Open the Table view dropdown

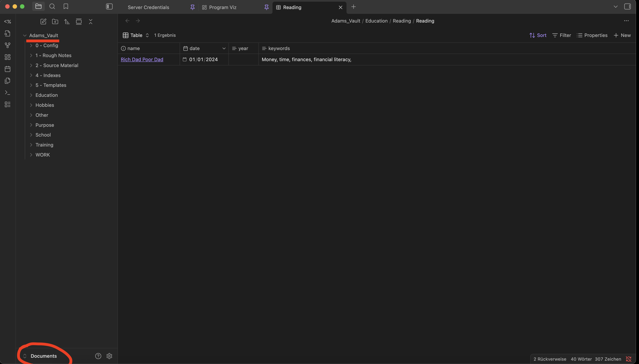[x=136, y=35]
